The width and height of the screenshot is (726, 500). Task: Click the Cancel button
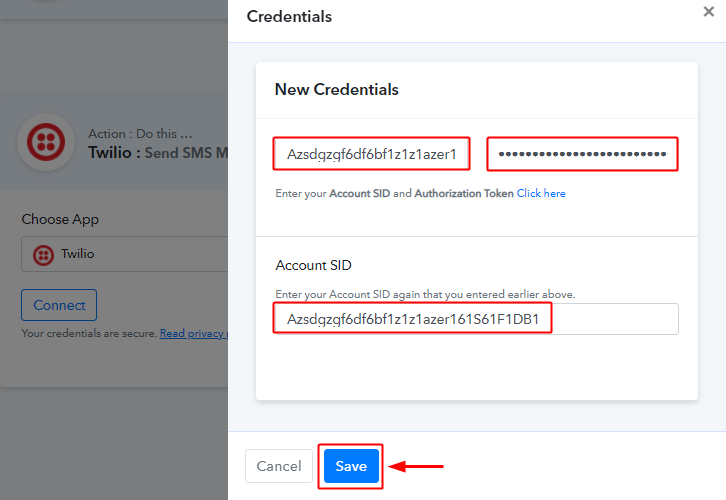pyautogui.click(x=279, y=466)
